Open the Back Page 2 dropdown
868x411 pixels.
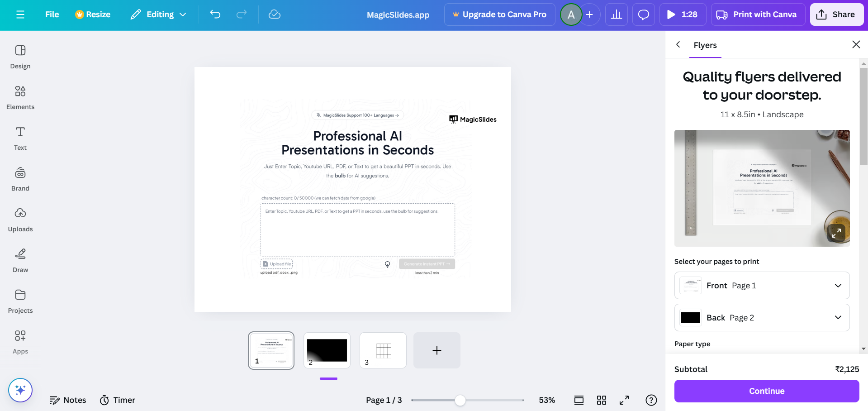click(762, 318)
